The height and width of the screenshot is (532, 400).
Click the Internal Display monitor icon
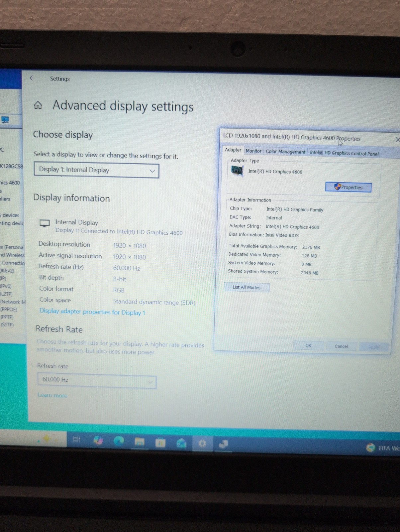(x=45, y=223)
